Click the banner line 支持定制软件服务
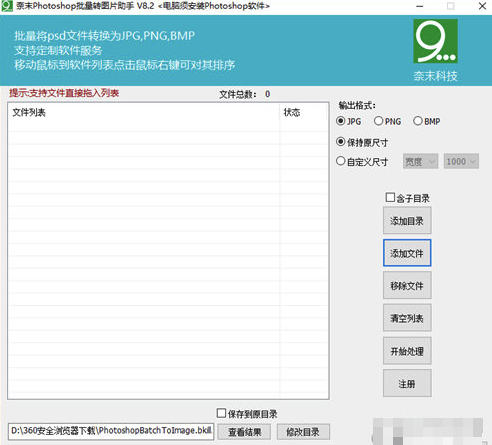This screenshot has width=492, height=445. click(x=58, y=50)
